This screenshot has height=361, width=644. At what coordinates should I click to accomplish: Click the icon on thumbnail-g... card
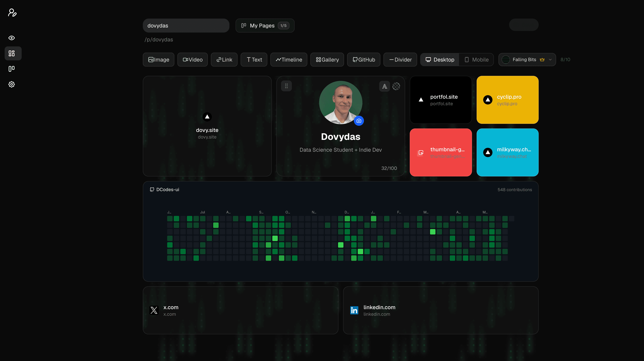click(x=421, y=152)
